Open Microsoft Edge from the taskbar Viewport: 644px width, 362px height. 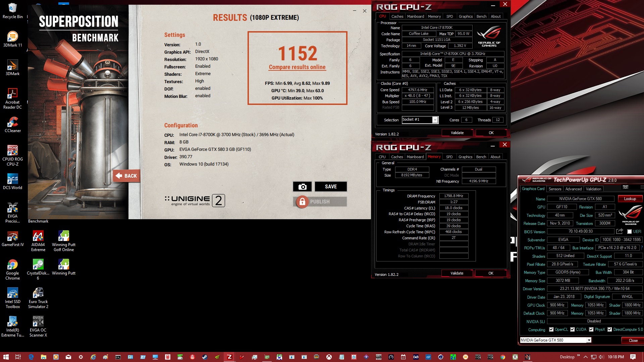(31, 357)
